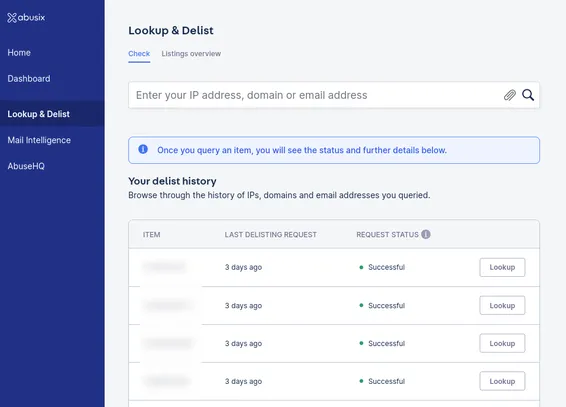Viewport: 566px width, 407px height.
Task: Switch to Listings overview tab
Action: [191, 54]
